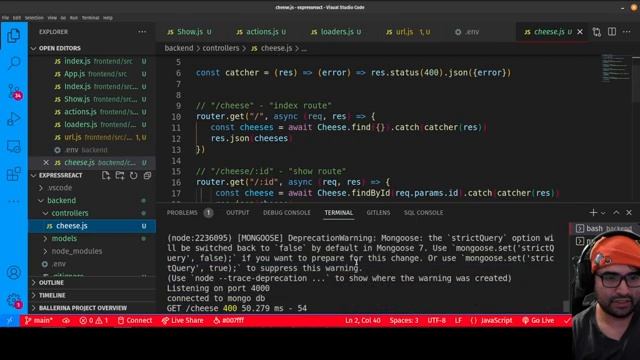Show additional activity bar views ellipsis

14,201
